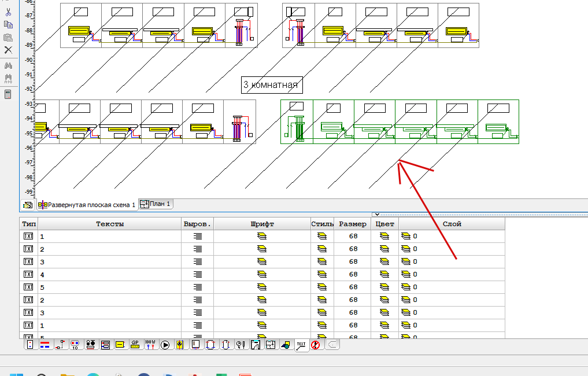The width and height of the screenshot is (588, 376).
Task: Select the GP heater tool
Action: click(x=135, y=345)
